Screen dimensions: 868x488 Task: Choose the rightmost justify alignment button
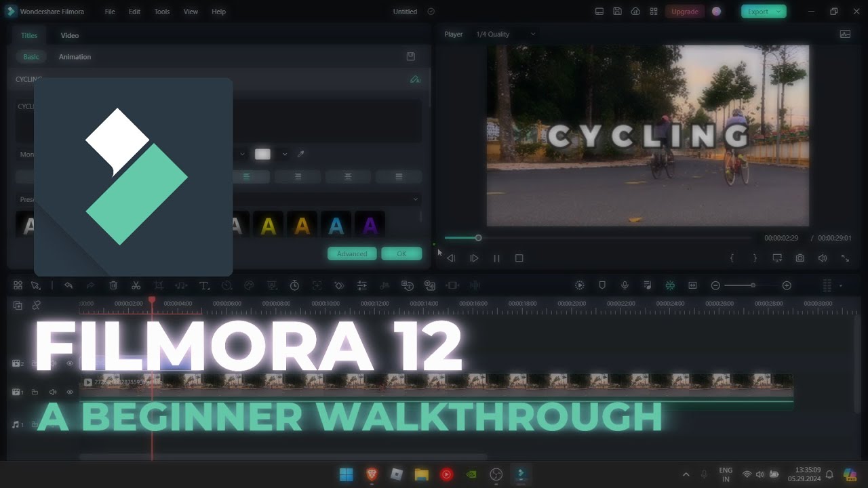(399, 176)
